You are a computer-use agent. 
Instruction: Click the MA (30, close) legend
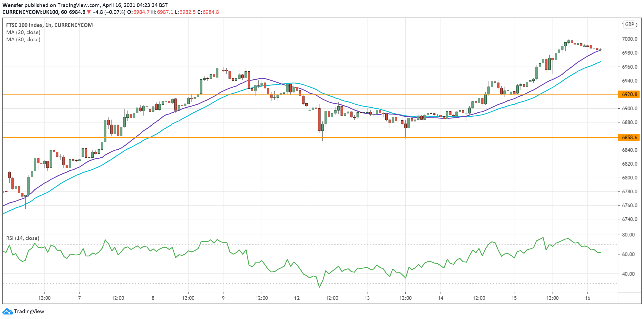pyautogui.click(x=23, y=39)
